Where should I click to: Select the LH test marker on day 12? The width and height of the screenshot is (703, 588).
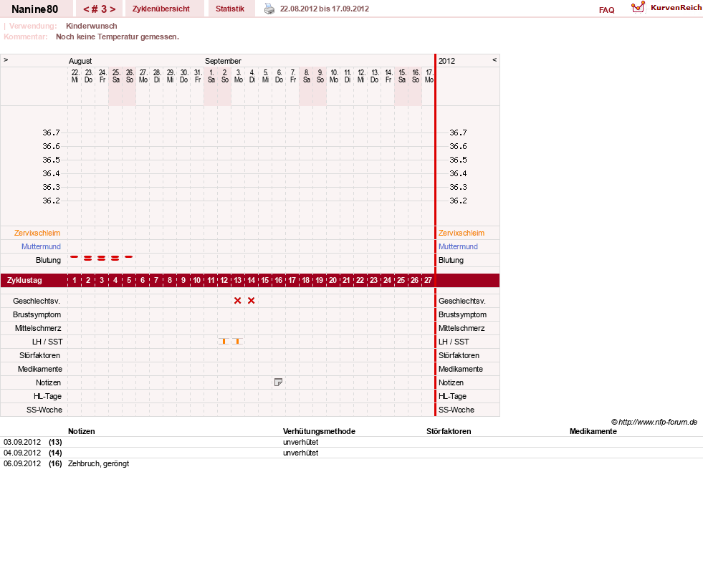click(x=224, y=342)
